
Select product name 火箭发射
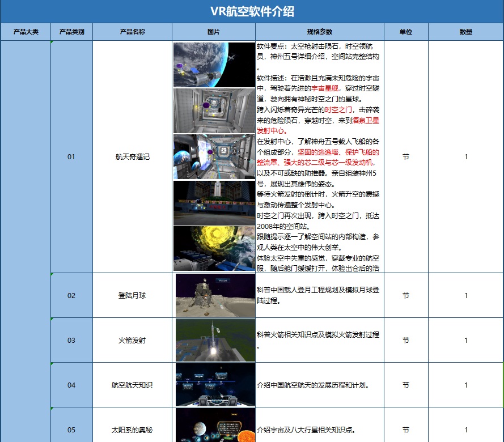click(133, 340)
